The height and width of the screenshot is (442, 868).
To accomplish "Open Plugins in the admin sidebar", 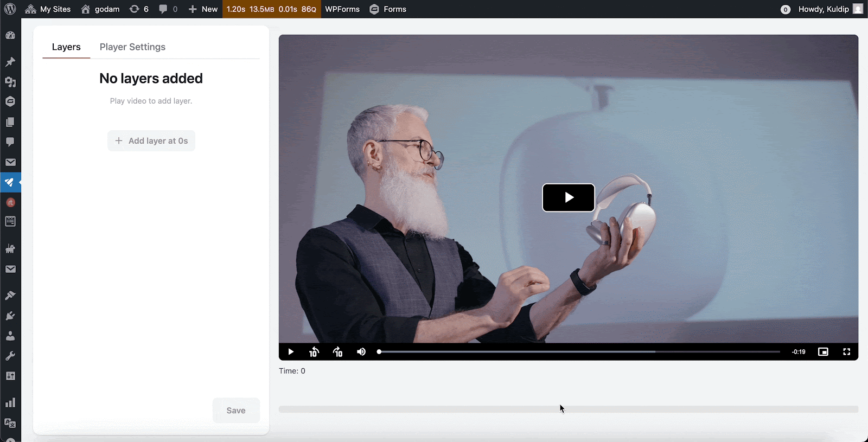I will 10,316.
